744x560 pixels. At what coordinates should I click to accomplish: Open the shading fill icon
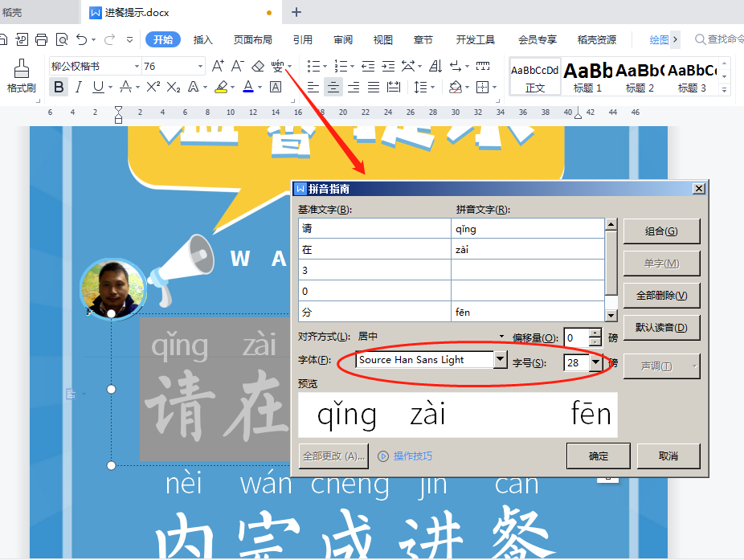(x=455, y=88)
